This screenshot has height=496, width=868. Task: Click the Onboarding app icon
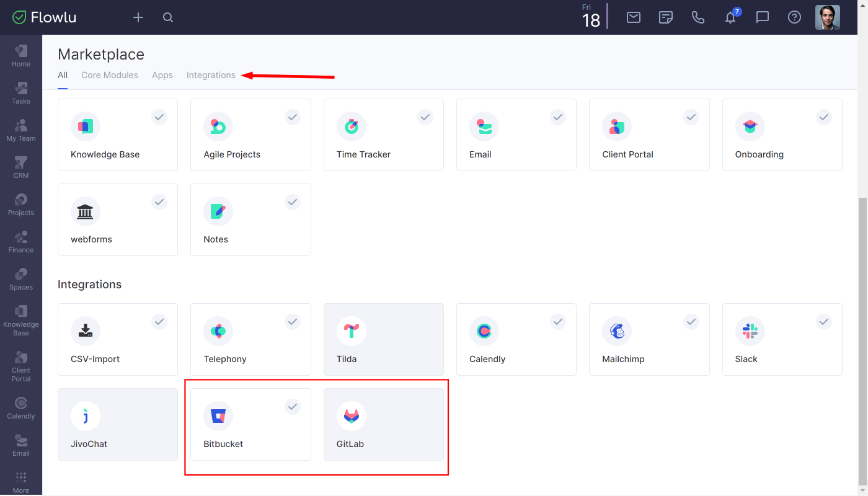coord(750,126)
